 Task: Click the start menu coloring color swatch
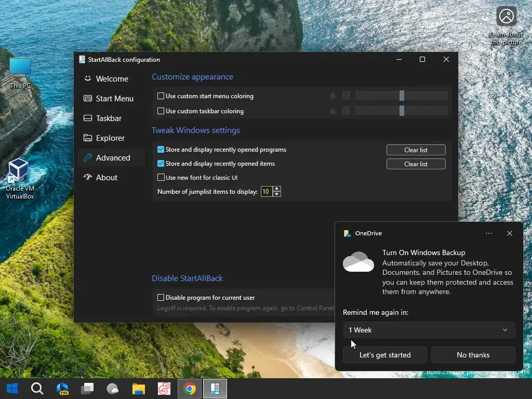click(346, 96)
